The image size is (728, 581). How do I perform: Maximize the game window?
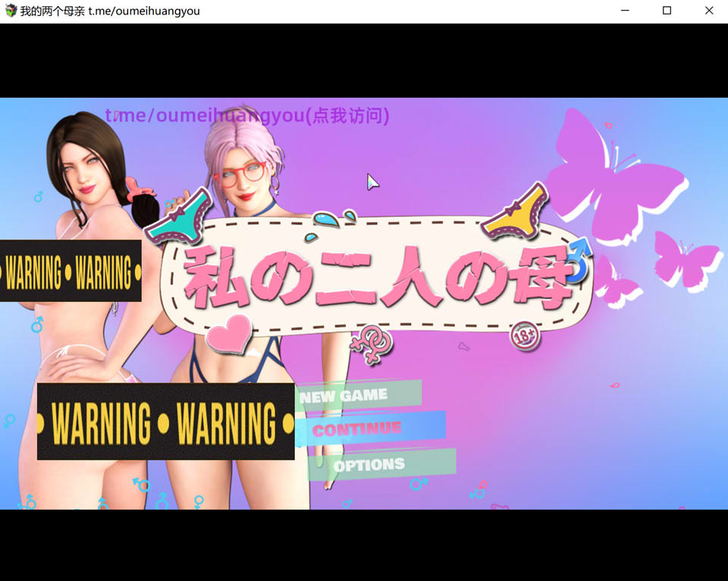(667, 11)
